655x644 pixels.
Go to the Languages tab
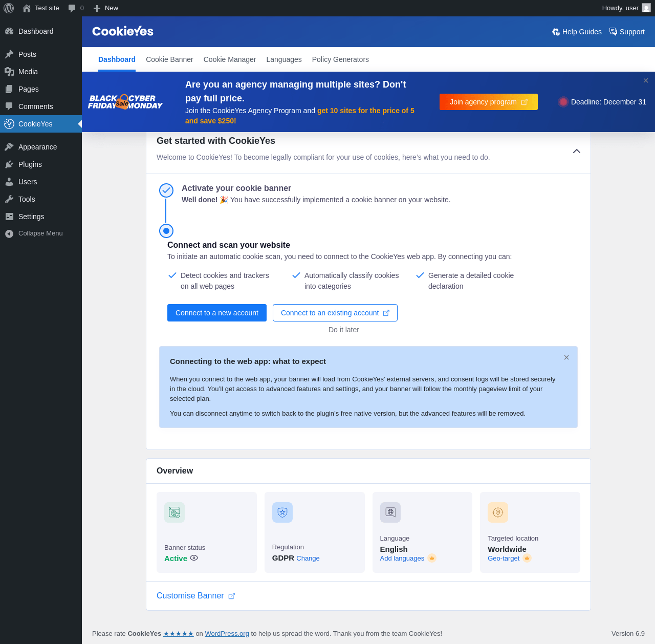pyautogui.click(x=284, y=59)
